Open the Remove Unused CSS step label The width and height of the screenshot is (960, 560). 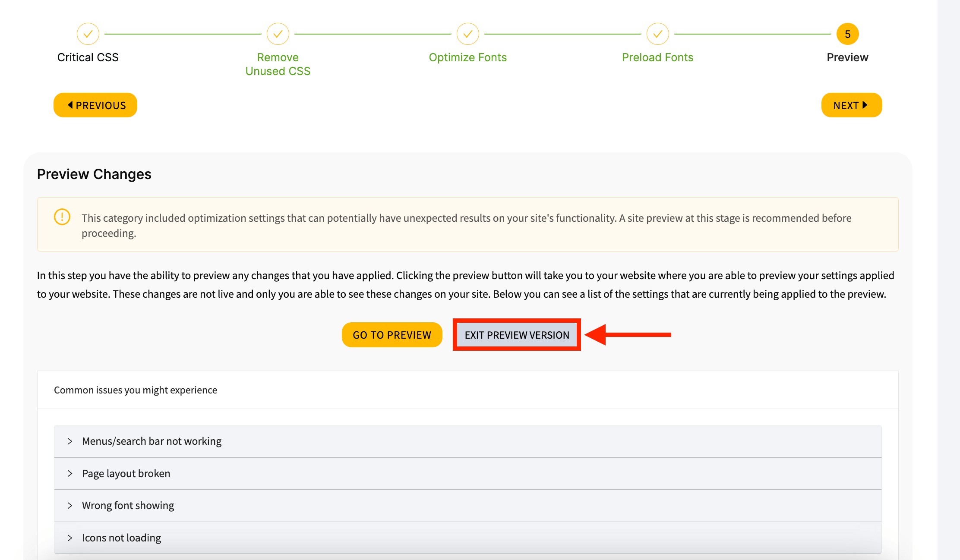278,64
